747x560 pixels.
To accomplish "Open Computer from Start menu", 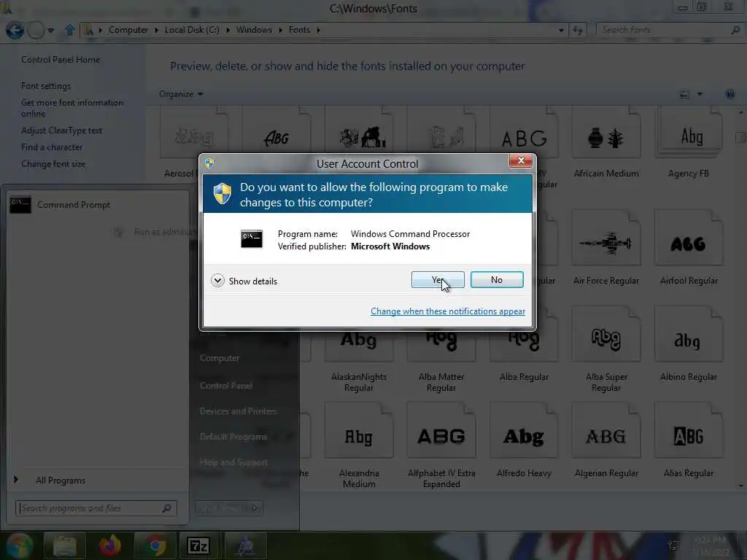I will pyautogui.click(x=220, y=357).
